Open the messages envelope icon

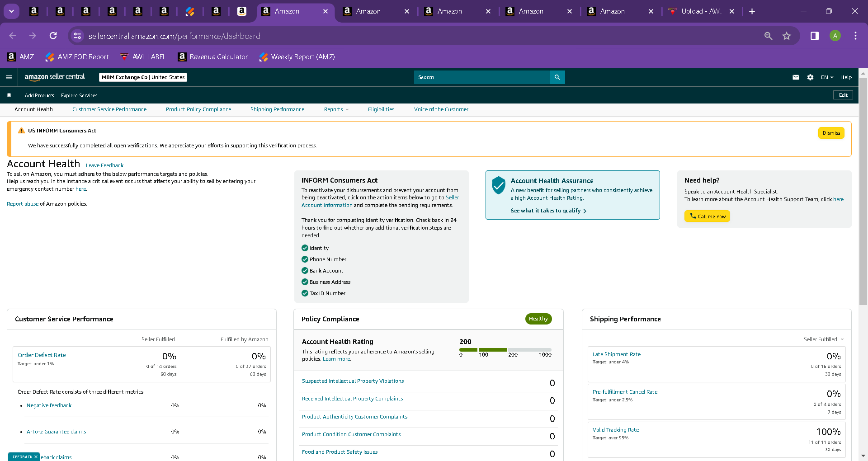pos(796,77)
